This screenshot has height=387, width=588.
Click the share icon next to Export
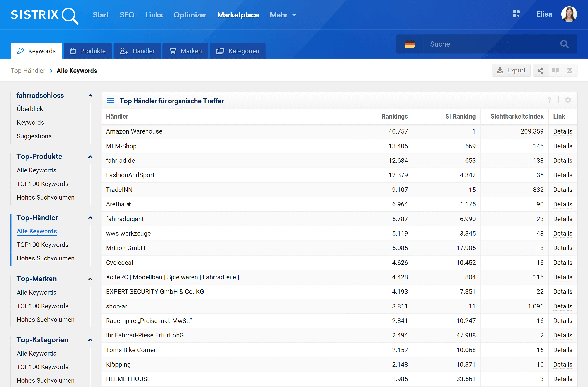coord(540,71)
